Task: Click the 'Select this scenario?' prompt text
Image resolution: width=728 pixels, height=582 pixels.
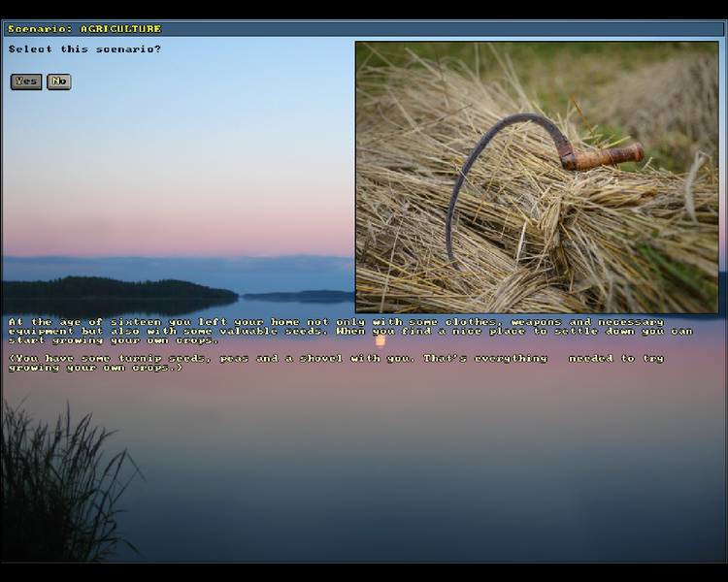Action: point(84,48)
